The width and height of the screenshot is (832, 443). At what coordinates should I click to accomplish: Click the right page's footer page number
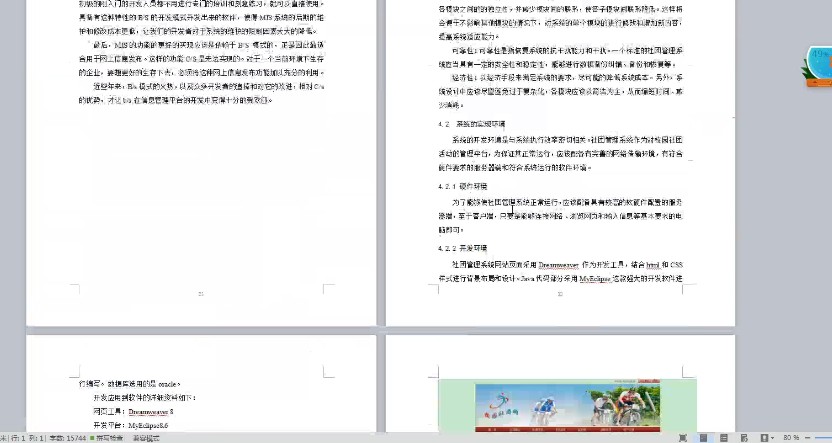pyautogui.click(x=560, y=293)
